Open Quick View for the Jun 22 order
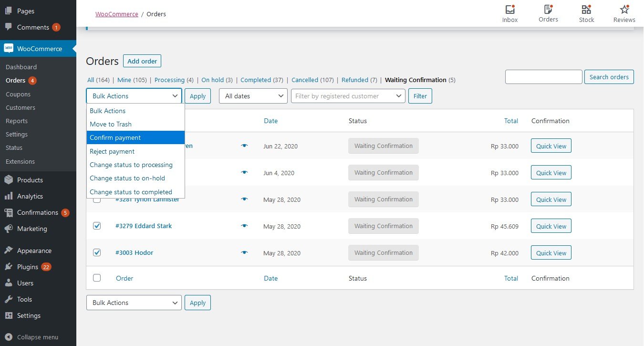This screenshot has width=644, height=346. point(551,146)
